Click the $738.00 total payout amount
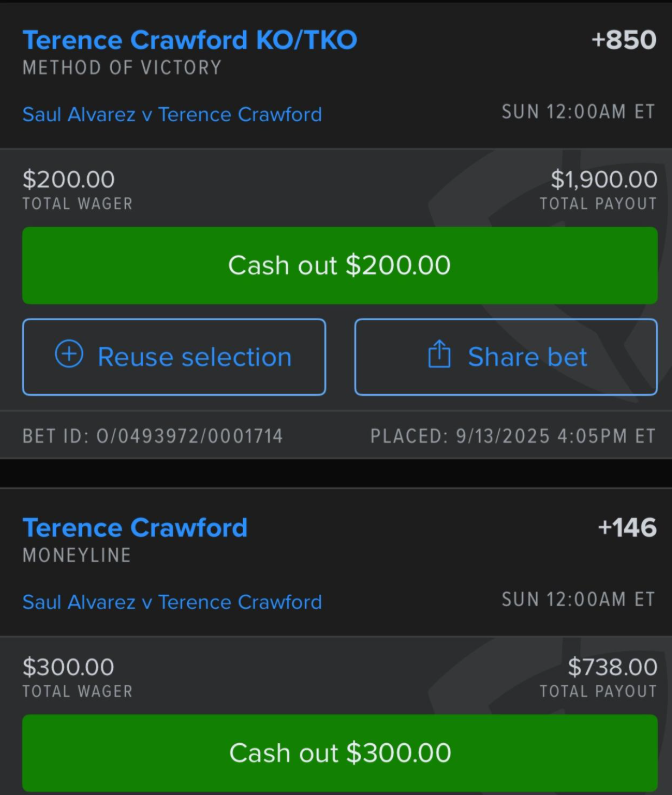Screen dimensions: 672x795 click(613, 667)
